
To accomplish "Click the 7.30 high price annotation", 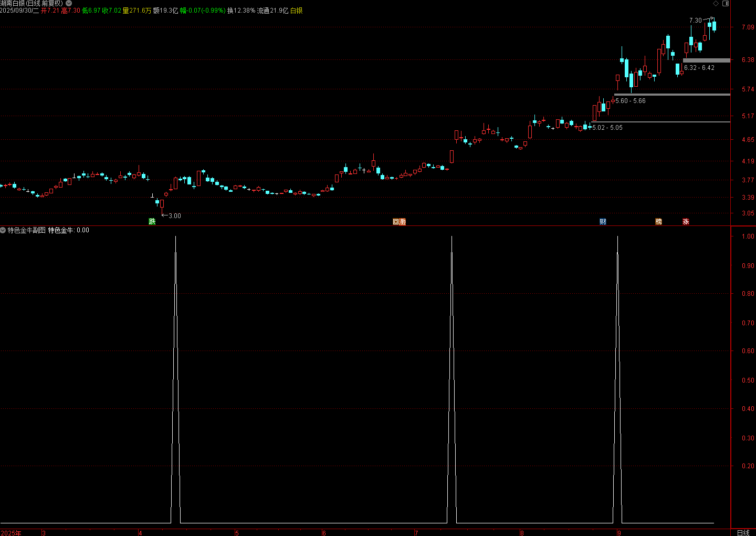I will click(696, 20).
